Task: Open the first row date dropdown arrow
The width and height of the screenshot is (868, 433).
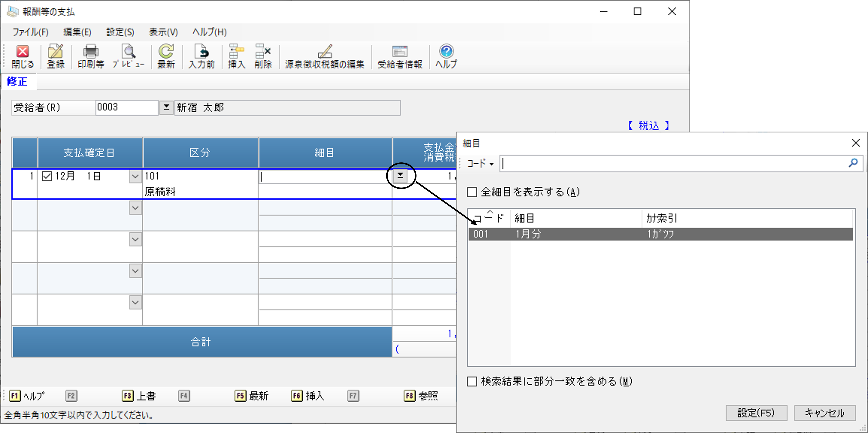Action: [135, 176]
